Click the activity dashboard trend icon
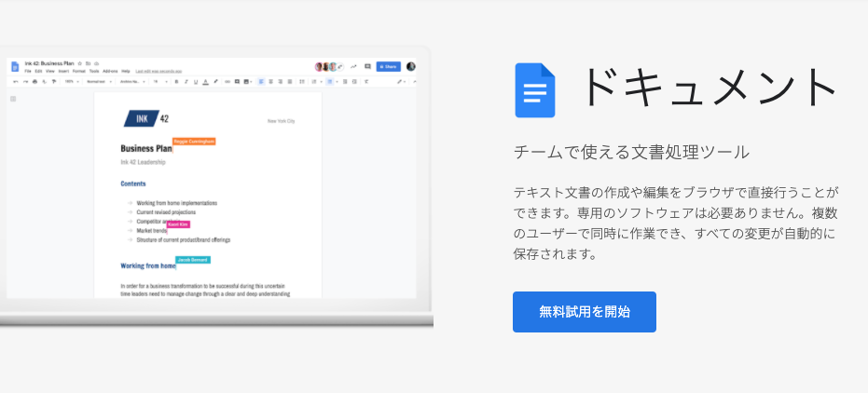This screenshot has width=868, height=393. pos(353,66)
